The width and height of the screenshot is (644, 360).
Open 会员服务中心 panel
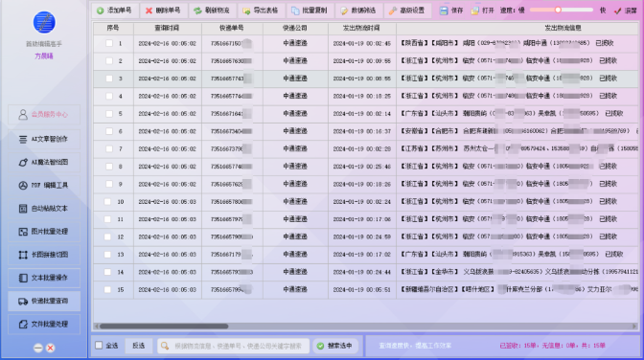(44, 115)
